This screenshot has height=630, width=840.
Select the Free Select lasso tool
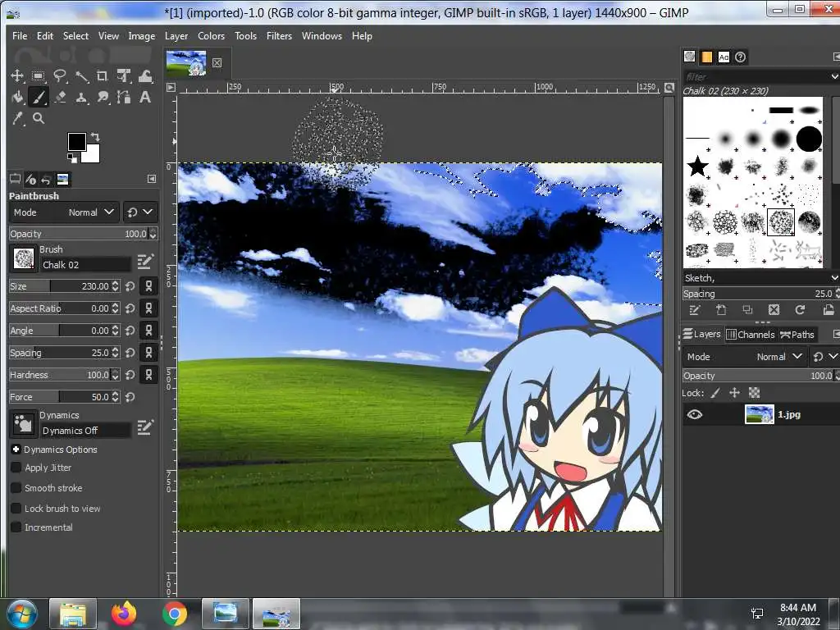59,76
